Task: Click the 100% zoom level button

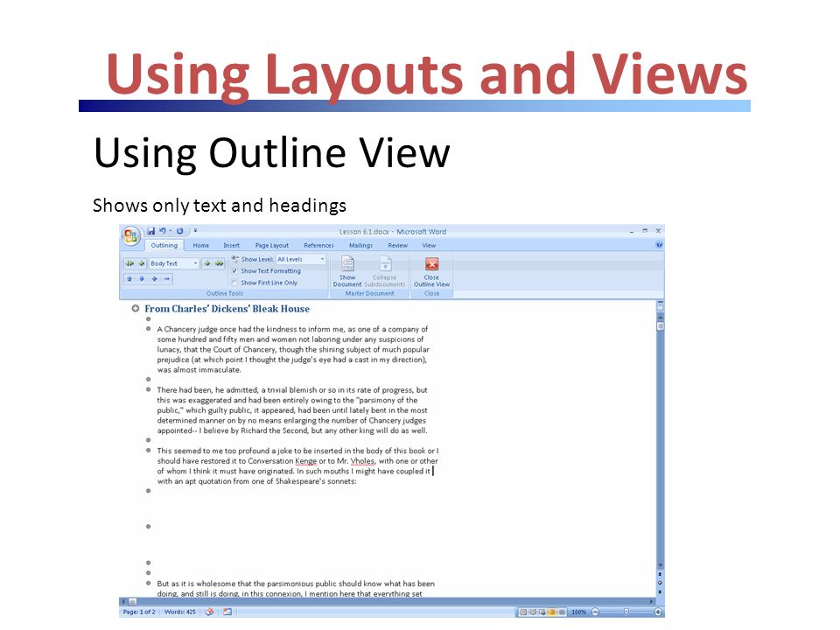Action: click(x=578, y=612)
